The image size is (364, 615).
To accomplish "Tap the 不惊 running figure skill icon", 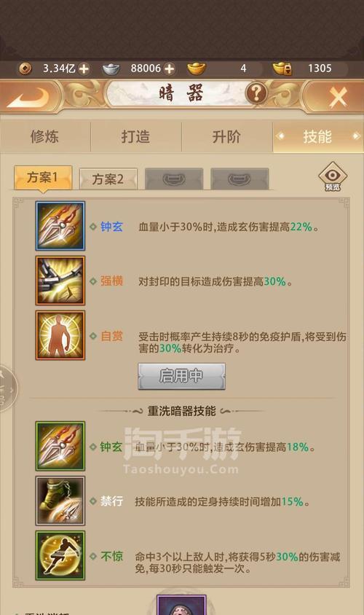I will coord(60,555).
